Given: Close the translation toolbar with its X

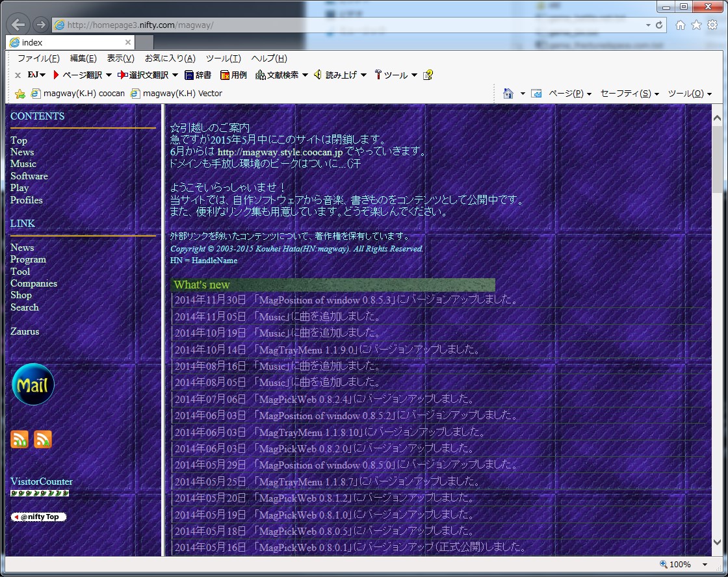Looking at the screenshot, I should click(x=18, y=75).
